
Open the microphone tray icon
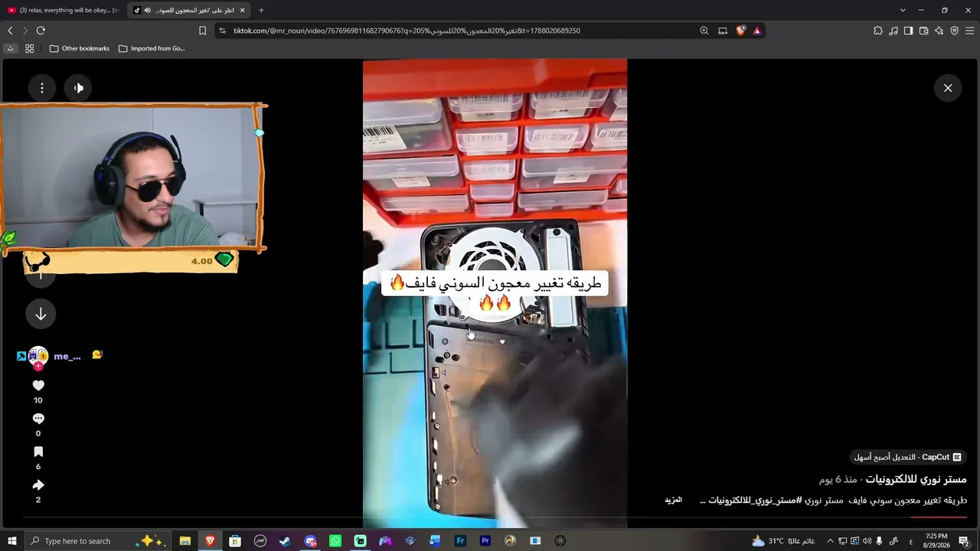click(x=879, y=541)
